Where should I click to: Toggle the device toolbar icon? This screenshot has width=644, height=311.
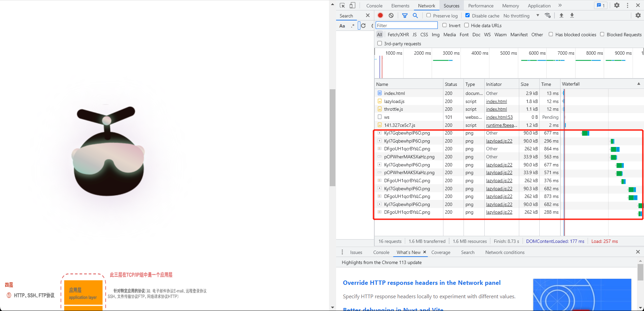pyautogui.click(x=352, y=5)
